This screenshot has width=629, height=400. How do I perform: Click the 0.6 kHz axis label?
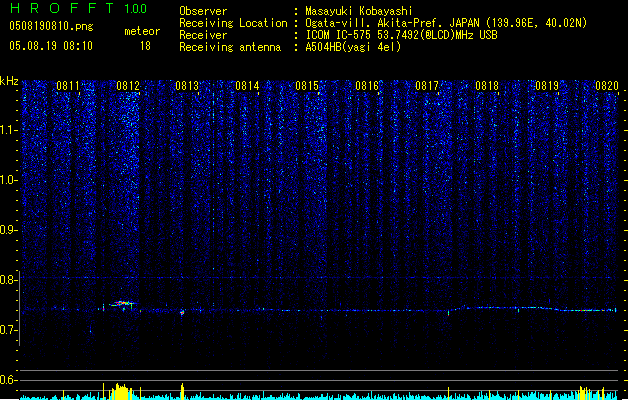pyautogui.click(x=9, y=380)
